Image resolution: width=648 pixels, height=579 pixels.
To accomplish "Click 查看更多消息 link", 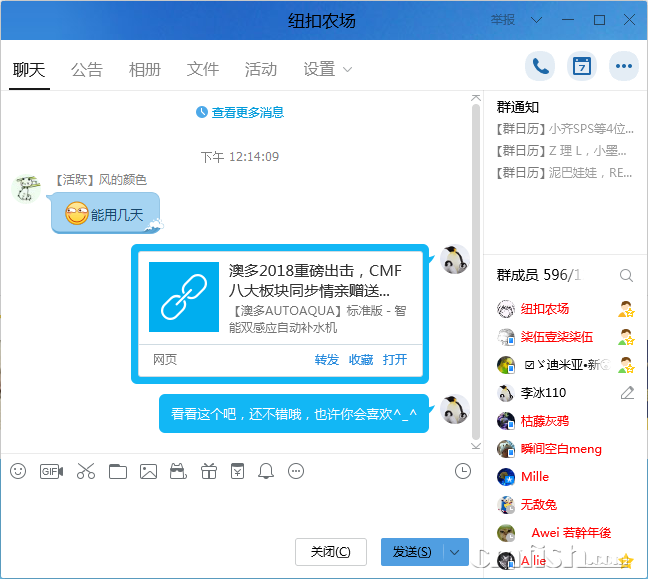I will 240,113.
